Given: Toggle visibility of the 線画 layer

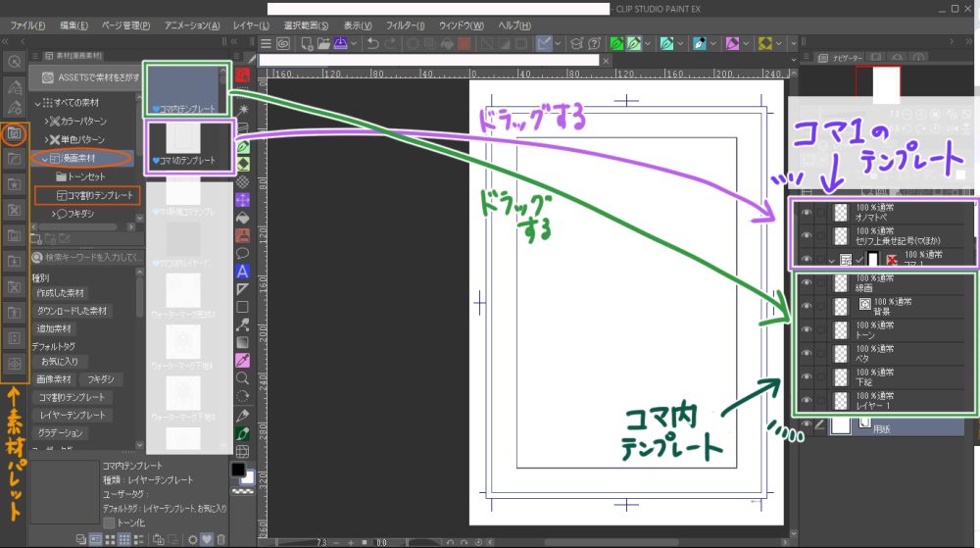Looking at the screenshot, I should point(805,282).
